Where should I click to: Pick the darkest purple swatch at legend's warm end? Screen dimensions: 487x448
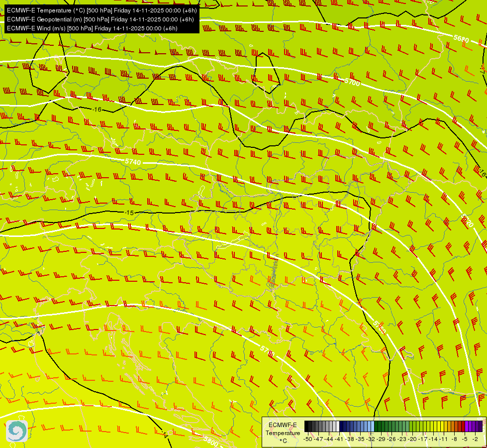pos(481,427)
